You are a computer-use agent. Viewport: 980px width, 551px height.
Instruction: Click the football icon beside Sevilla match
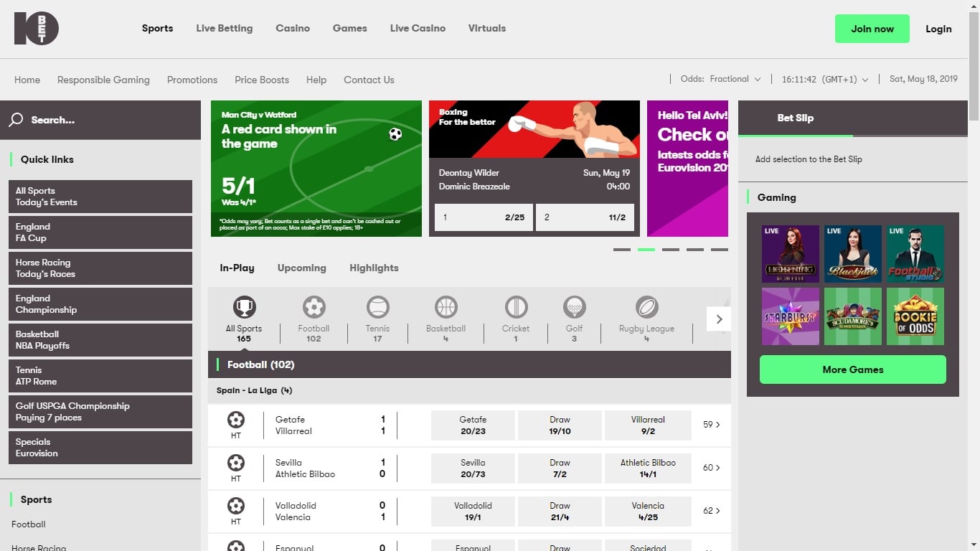click(235, 463)
